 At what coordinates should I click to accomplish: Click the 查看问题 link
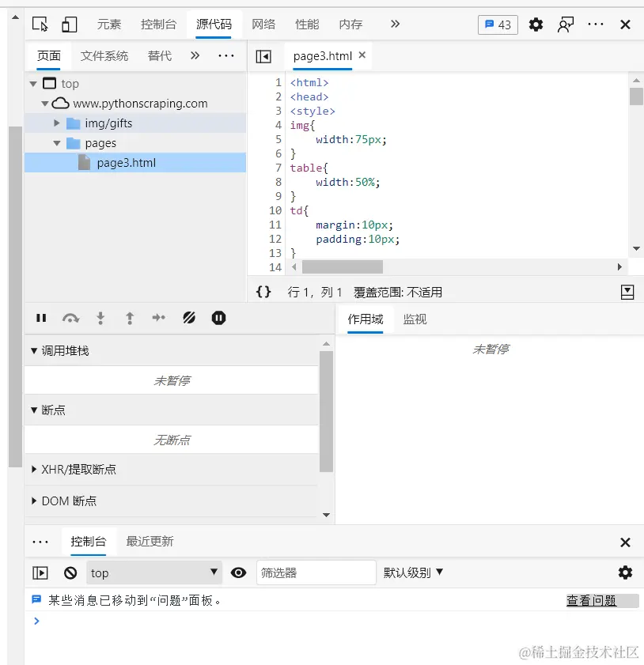591,600
